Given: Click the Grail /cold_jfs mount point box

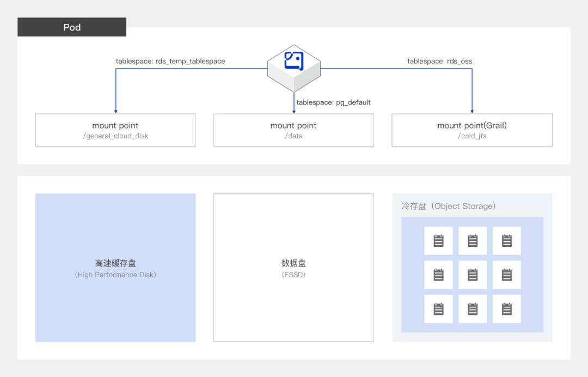Looking at the screenshot, I should (472, 130).
